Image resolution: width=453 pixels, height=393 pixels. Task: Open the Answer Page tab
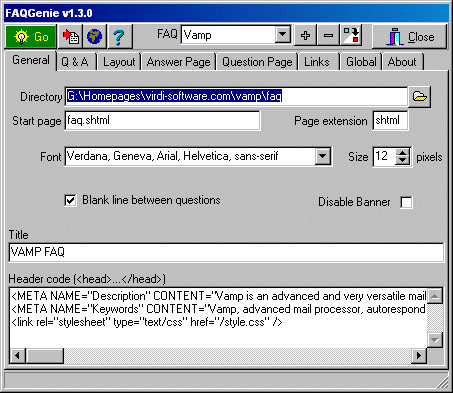click(x=179, y=62)
